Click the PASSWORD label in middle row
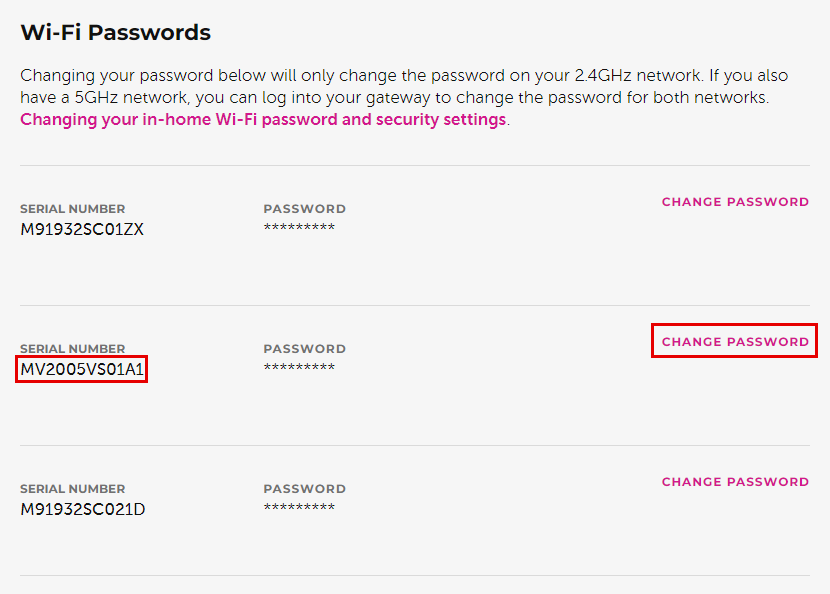The width and height of the screenshot is (830, 594). pyautogui.click(x=304, y=348)
